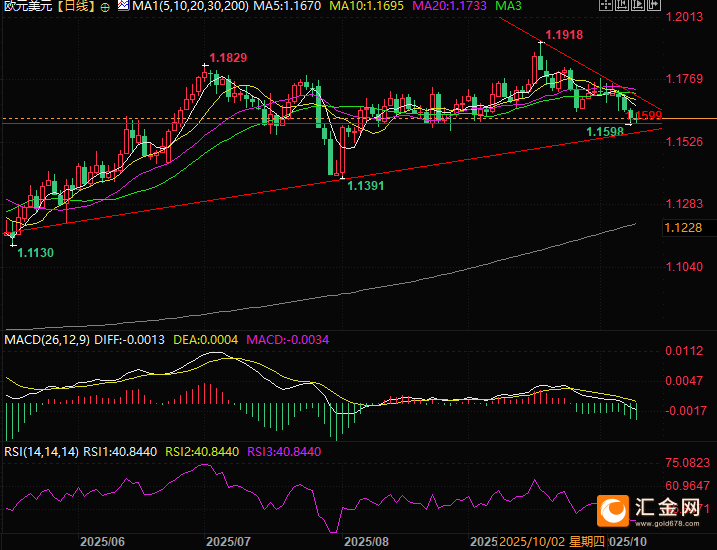Image resolution: width=717 pixels, height=550 pixels.
Task: Open RSI(14,14,14) indicator parameters
Action: (41, 452)
